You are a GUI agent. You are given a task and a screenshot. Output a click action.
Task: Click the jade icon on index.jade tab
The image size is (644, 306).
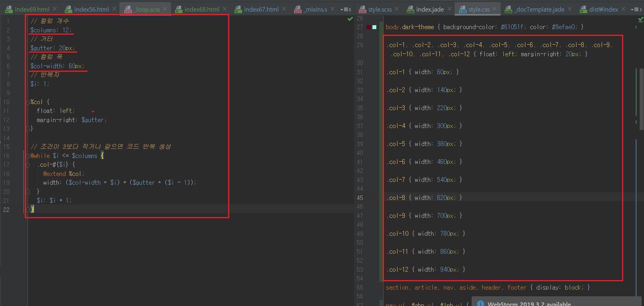[410, 9]
